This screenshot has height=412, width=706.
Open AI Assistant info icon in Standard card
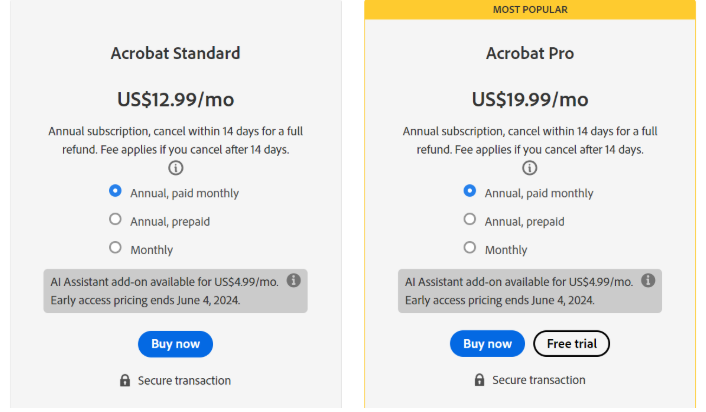pyautogui.click(x=294, y=281)
